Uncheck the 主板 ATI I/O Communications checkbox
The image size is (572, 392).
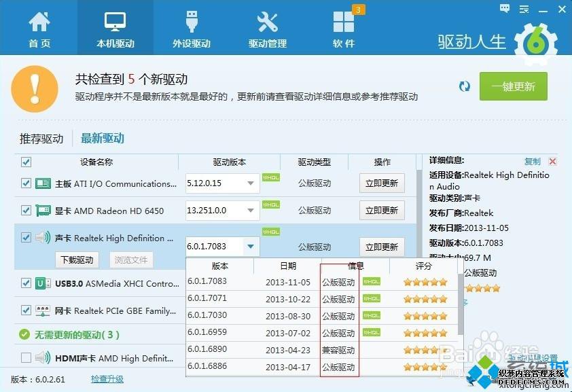tap(26, 183)
